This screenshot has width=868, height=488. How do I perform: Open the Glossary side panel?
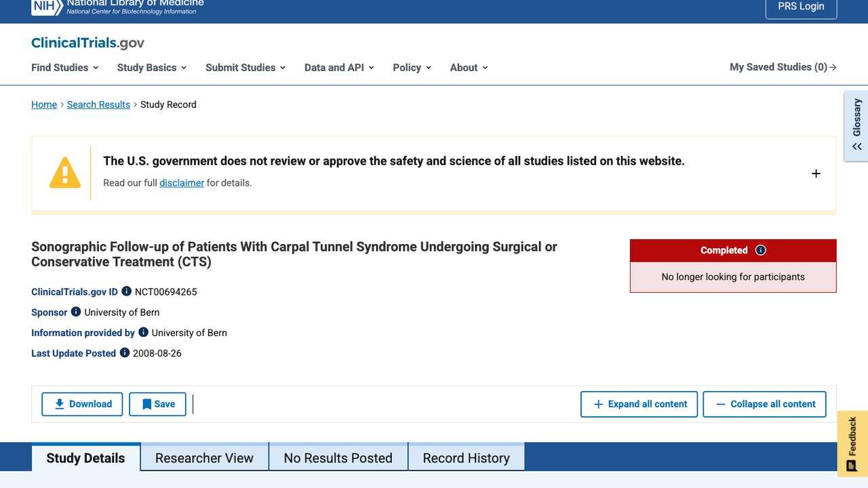pyautogui.click(x=856, y=126)
